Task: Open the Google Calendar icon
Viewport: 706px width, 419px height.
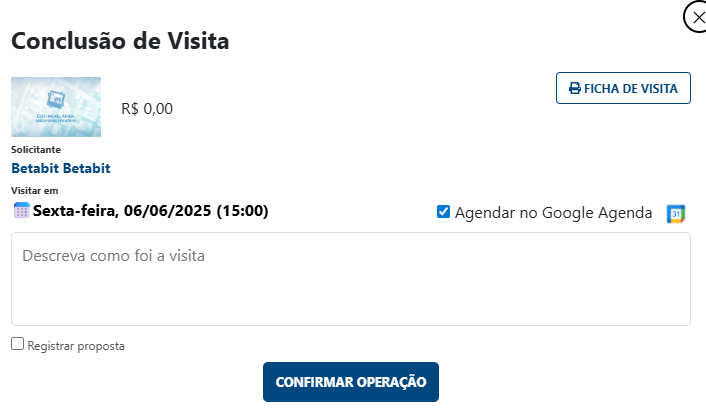Action: [x=676, y=213]
